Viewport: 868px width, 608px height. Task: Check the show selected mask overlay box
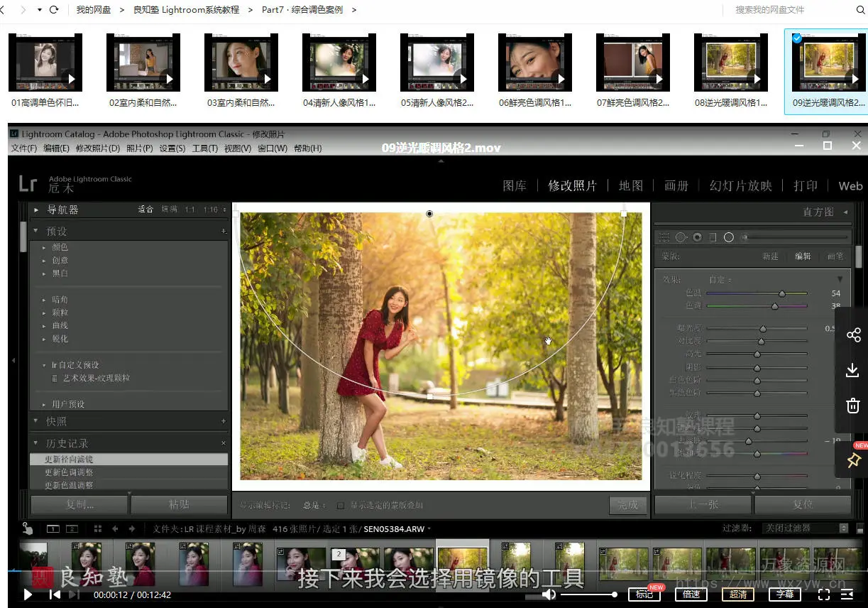tap(341, 505)
